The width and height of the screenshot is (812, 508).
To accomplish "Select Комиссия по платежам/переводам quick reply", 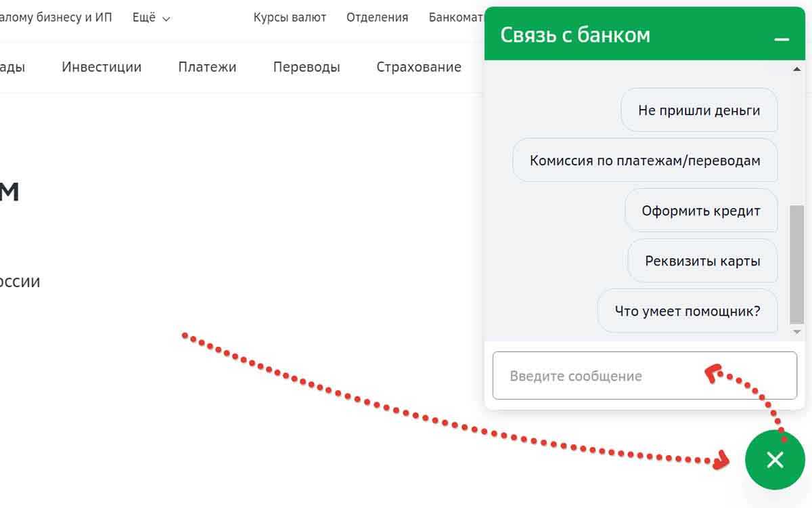I will [645, 161].
